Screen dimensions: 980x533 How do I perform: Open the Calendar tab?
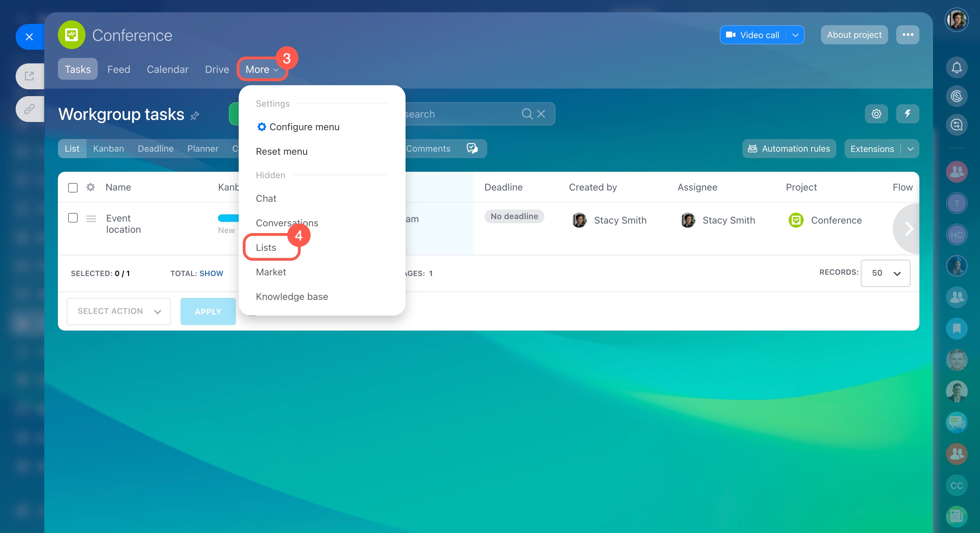[168, 69]
